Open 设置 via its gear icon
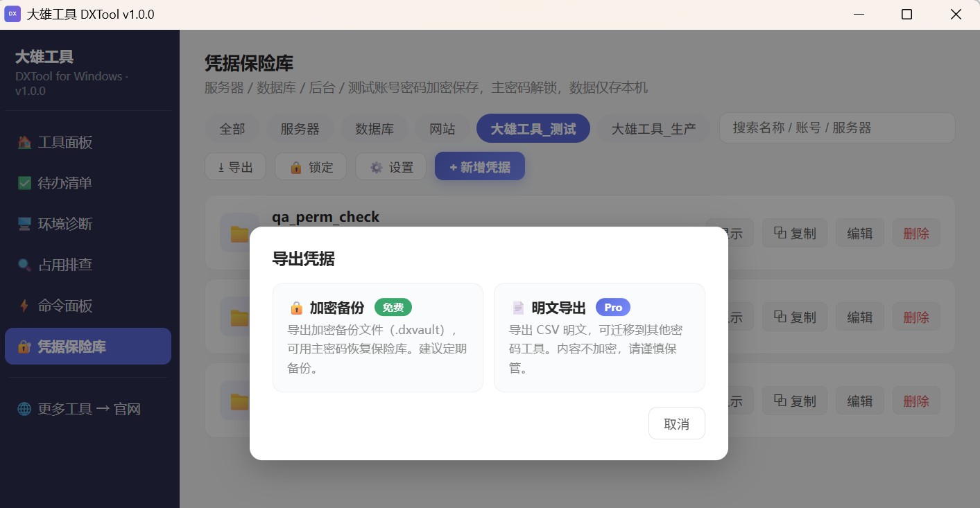The image size is (980, 508). coord(377,168)
